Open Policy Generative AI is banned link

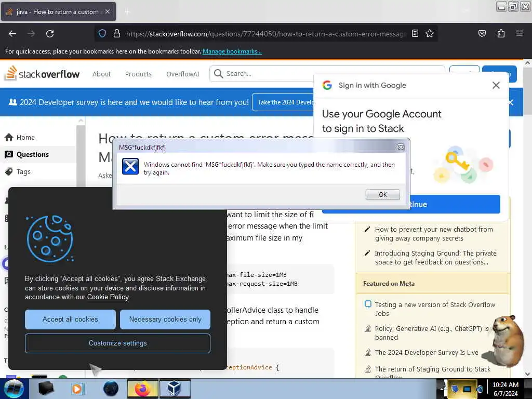(432, 333)
